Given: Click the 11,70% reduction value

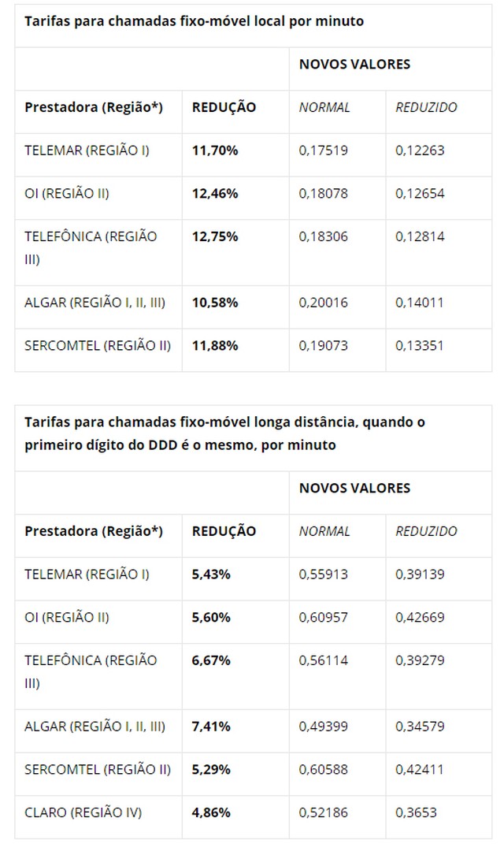Looking at the screenshot, I should tap(215, 151).
